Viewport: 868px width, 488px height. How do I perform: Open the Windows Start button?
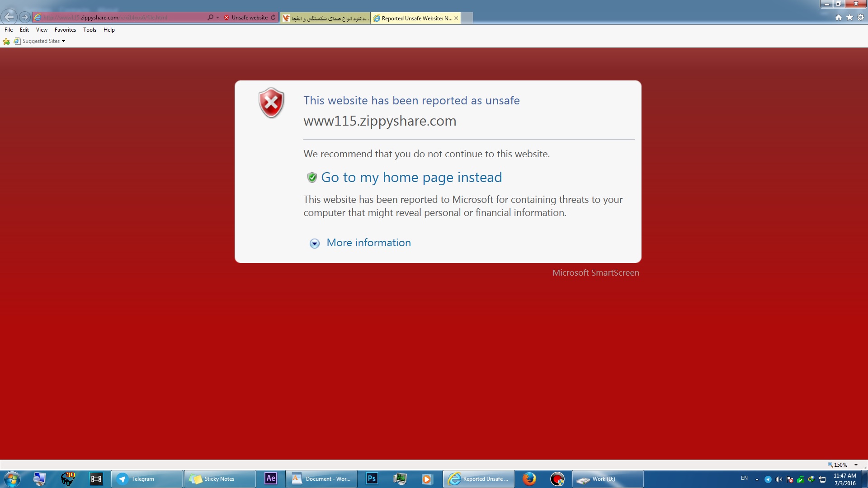point(12,479)
